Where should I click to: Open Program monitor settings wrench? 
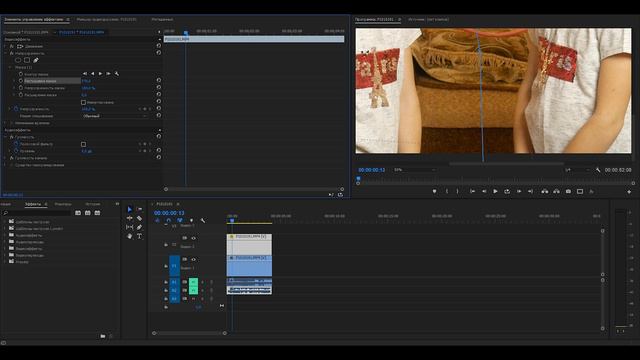click(598, 170)
